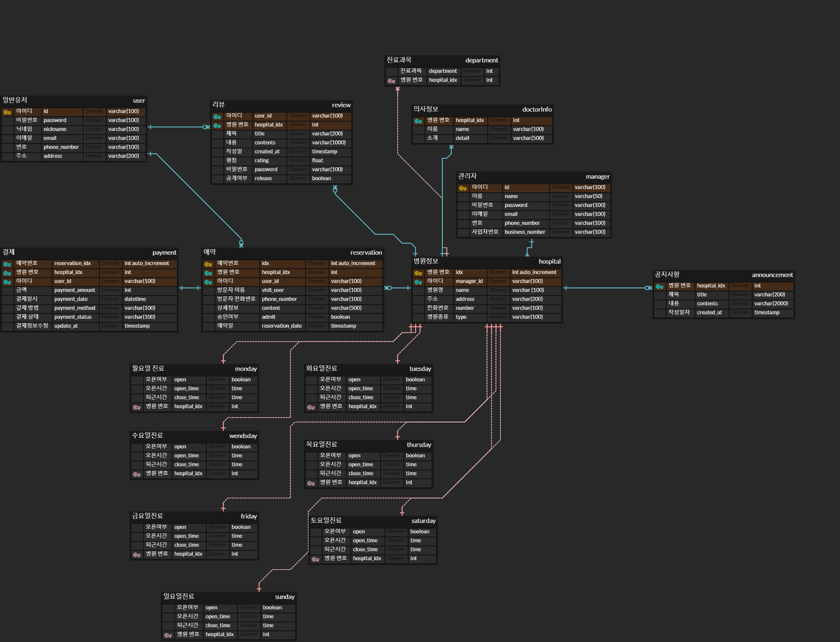Click the foreign key icon in wendsday table

137,474
